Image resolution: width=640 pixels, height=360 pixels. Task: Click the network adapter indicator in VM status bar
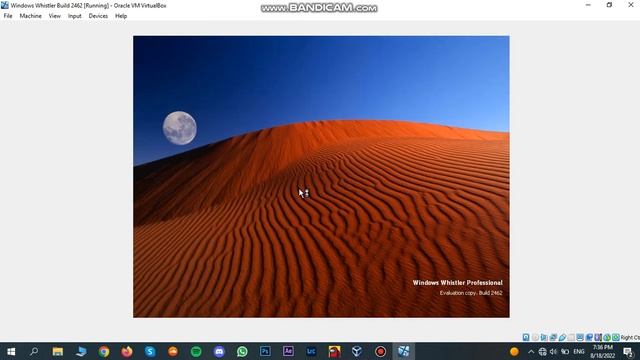pos(553,337)
